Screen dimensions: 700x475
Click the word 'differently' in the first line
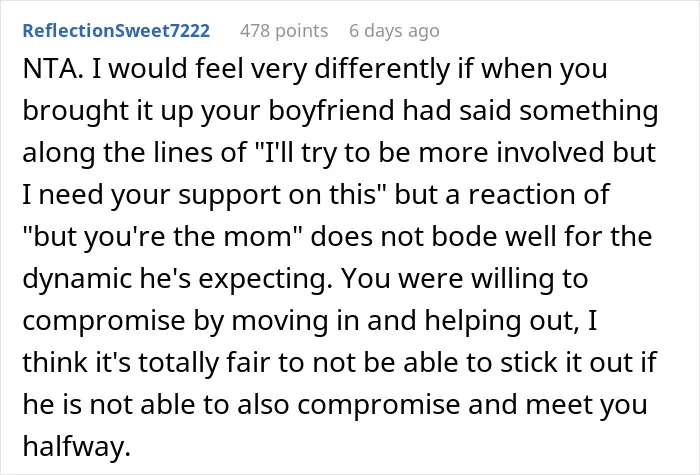coord(383,69)
